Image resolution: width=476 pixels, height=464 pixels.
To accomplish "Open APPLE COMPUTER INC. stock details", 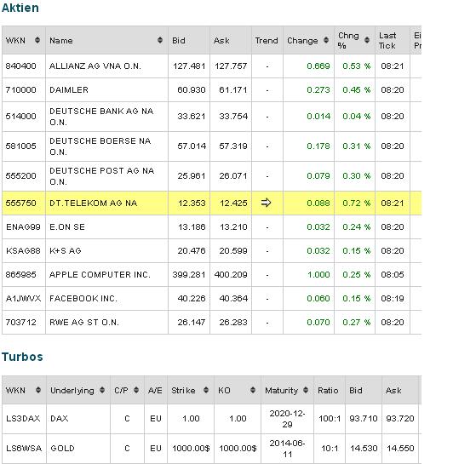I will click(100, 275).
